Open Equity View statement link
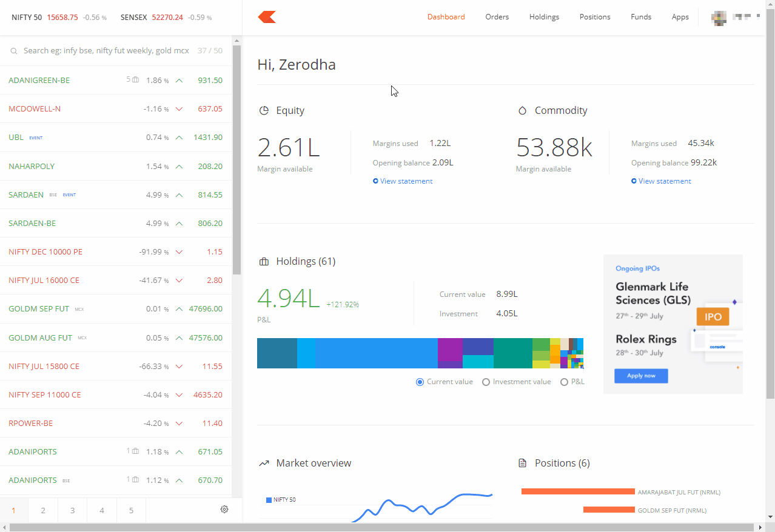This screenshot has width=775, height=532. pos(406,181)
